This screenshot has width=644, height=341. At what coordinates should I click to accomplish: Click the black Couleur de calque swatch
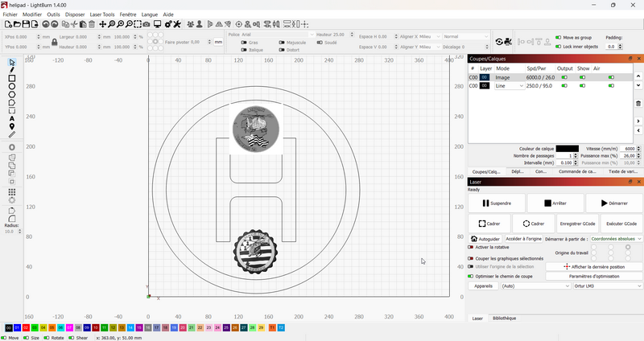567,148
